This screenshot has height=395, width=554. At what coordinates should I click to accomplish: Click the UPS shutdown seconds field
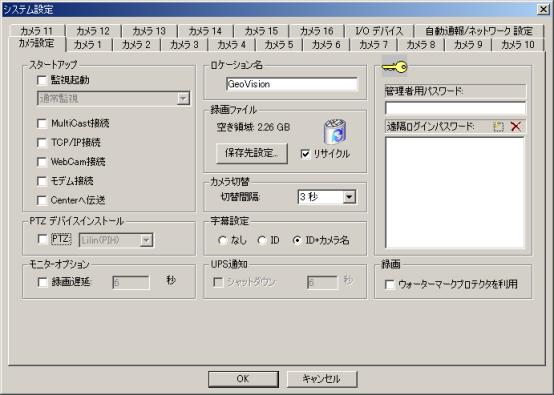[x=322, y=282]
